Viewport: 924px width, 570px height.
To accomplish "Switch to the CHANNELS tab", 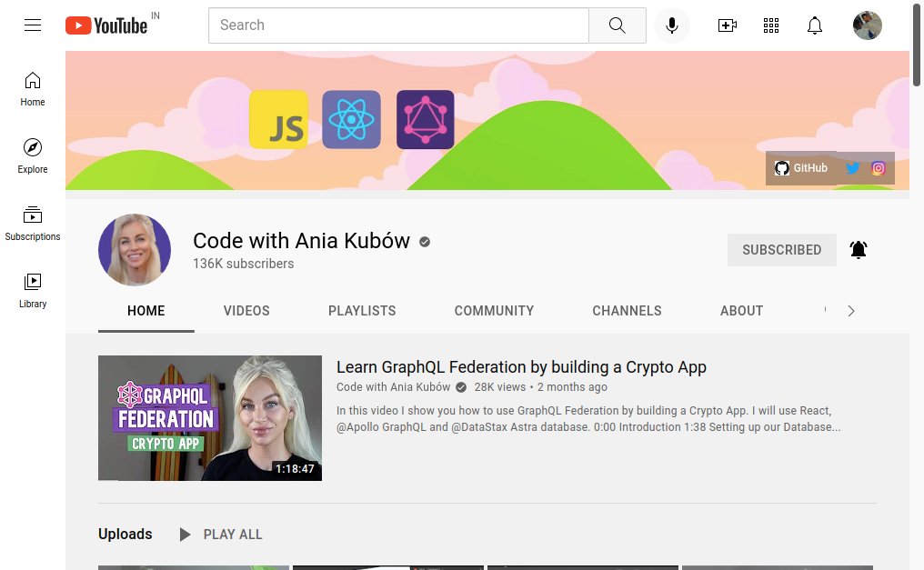I will coord(627,311).
